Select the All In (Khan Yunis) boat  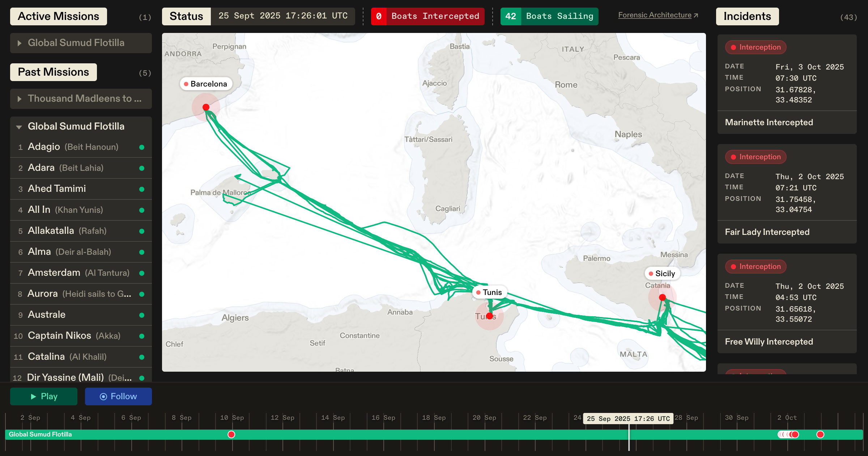tap(81, 210)
